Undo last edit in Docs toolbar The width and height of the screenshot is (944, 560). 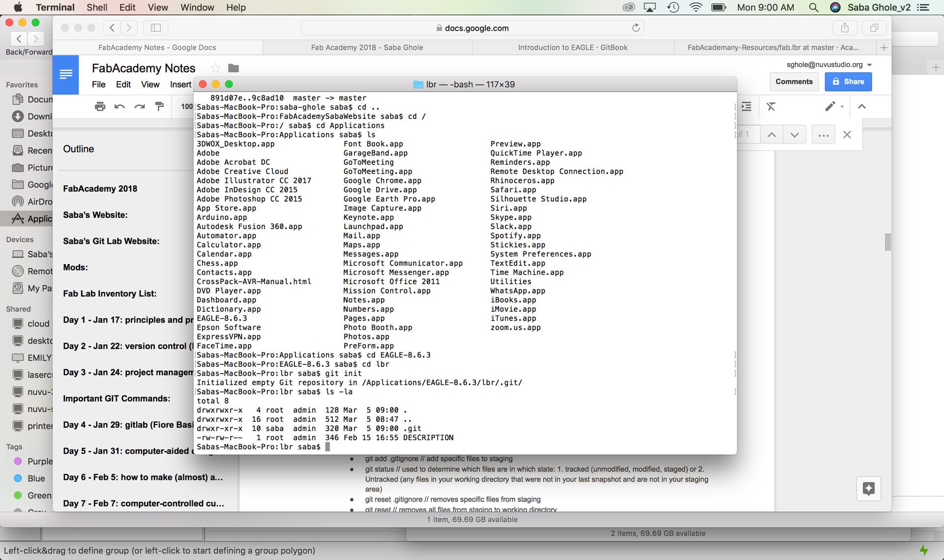pos(119,106)
